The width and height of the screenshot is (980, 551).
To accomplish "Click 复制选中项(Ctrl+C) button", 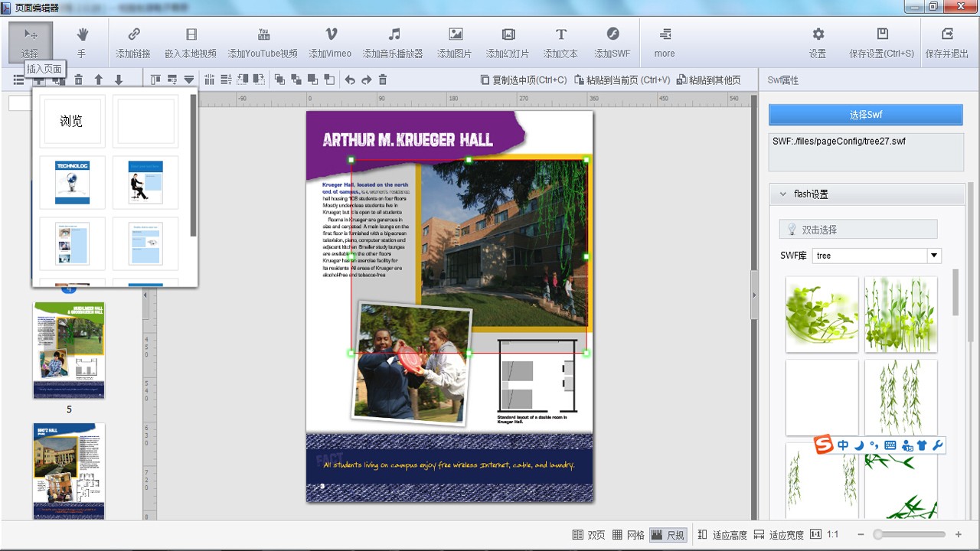I will pos(524,80).
